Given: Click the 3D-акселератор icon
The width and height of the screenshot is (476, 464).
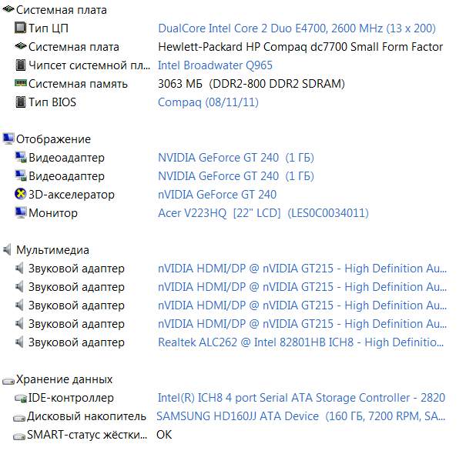Looking at the screenshot, I should coord(21,195).
